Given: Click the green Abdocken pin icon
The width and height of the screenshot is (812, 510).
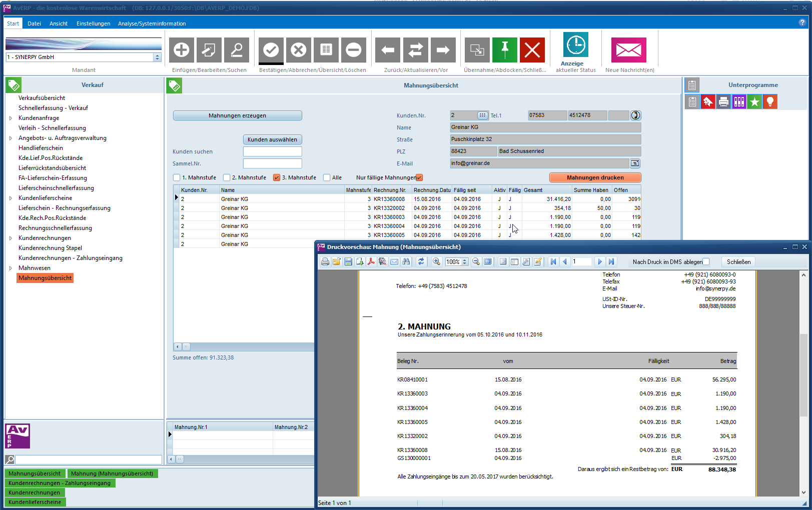Looking at the screenshot, I should pos(505,50).
